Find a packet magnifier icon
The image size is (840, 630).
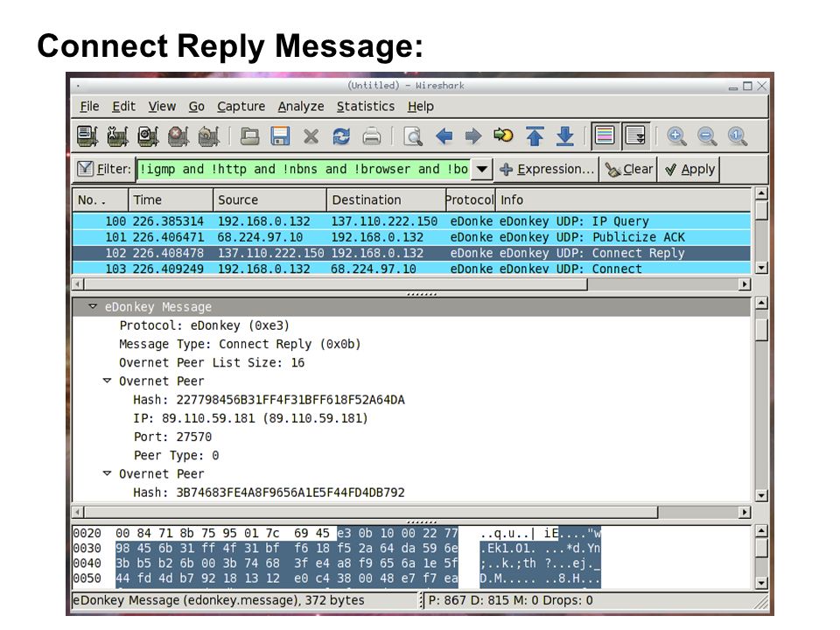coord(412,136)
